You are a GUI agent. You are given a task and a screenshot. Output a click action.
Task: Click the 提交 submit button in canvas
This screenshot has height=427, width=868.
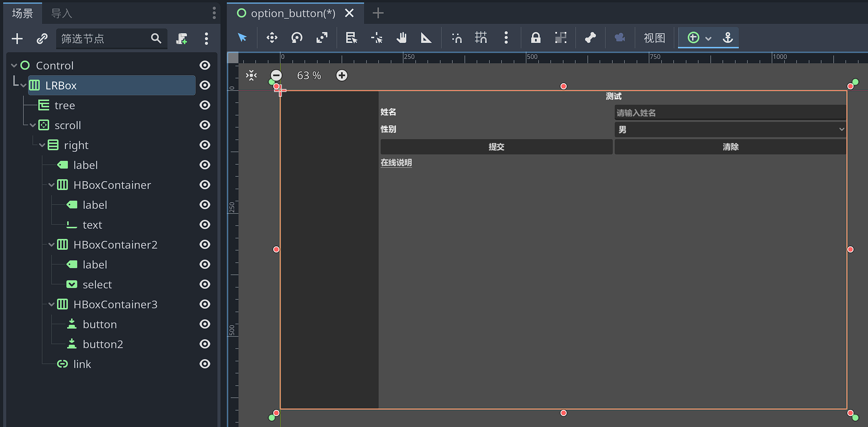[x=496, y=147]
